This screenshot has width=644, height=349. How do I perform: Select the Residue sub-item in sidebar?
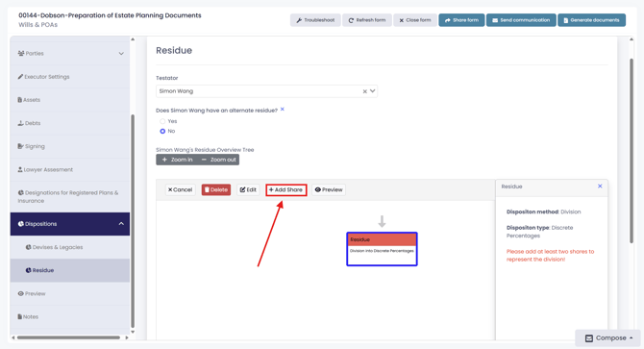[x=70, y=270]
